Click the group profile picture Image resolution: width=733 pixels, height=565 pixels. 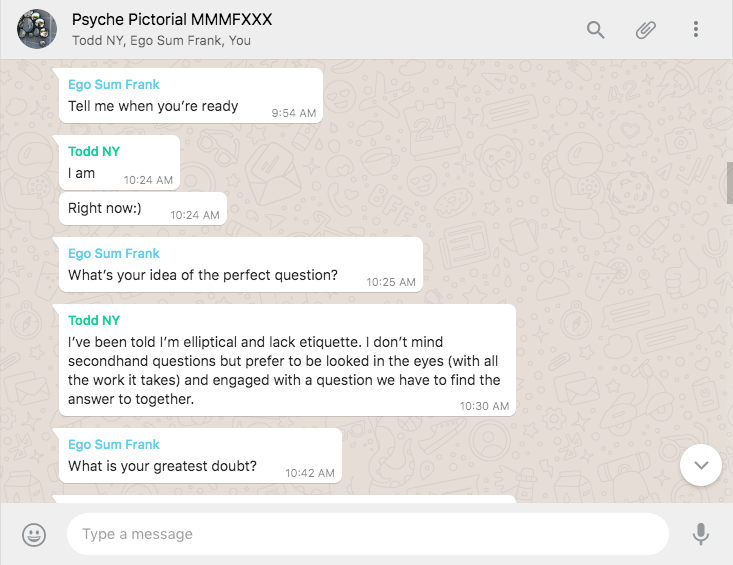[x=36, y=29]
